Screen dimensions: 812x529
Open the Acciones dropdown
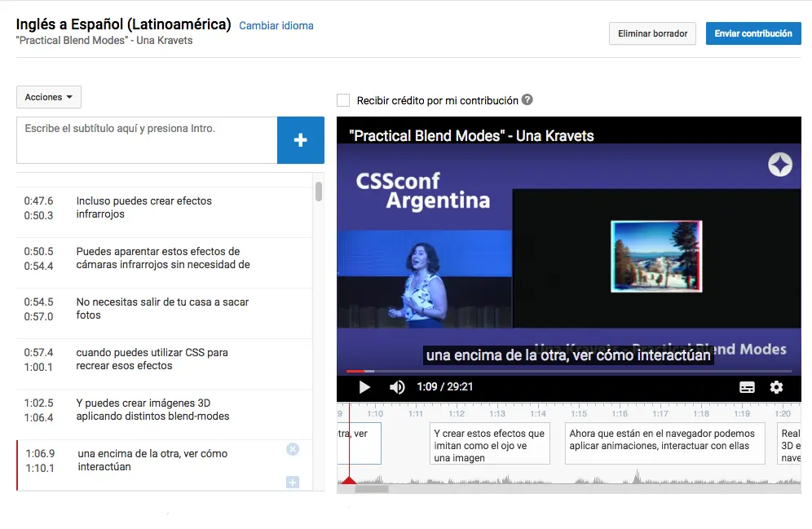48,96
